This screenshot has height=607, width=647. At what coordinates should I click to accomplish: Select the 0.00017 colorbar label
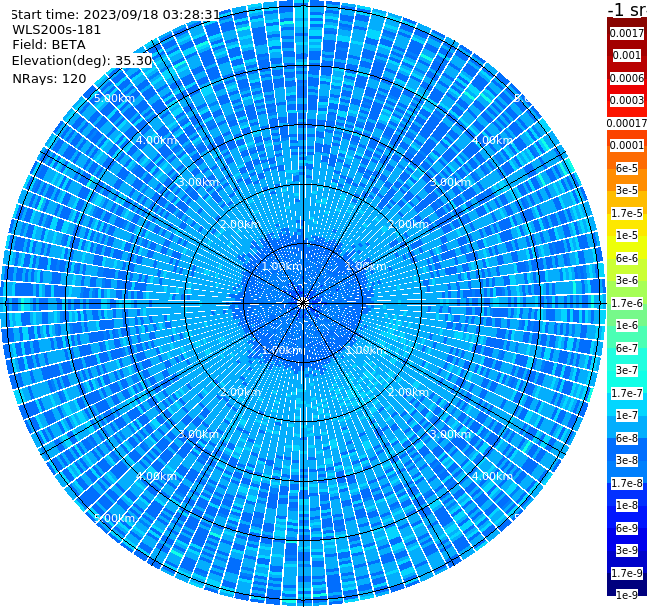tap(627, 123)
